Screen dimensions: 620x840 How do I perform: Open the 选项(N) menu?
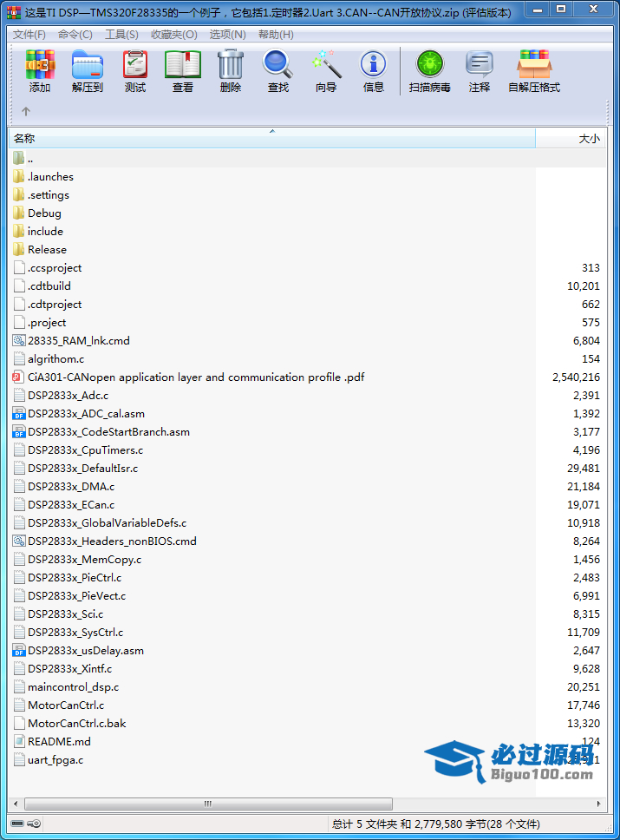pos(227,35)
